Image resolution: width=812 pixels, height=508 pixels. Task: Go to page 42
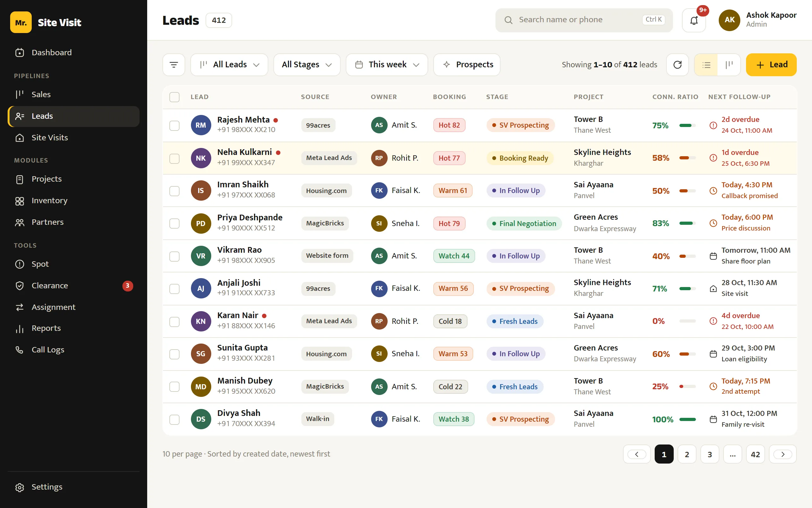tap(755, 454)
